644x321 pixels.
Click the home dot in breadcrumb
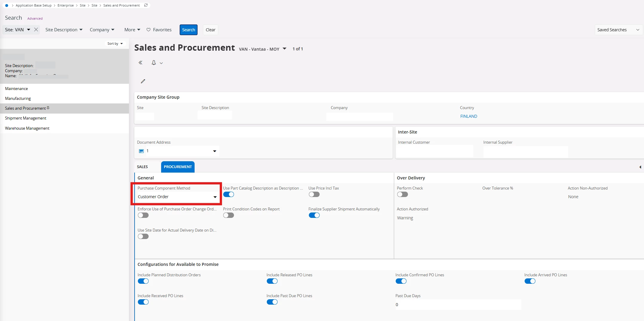tap(7, 5)
